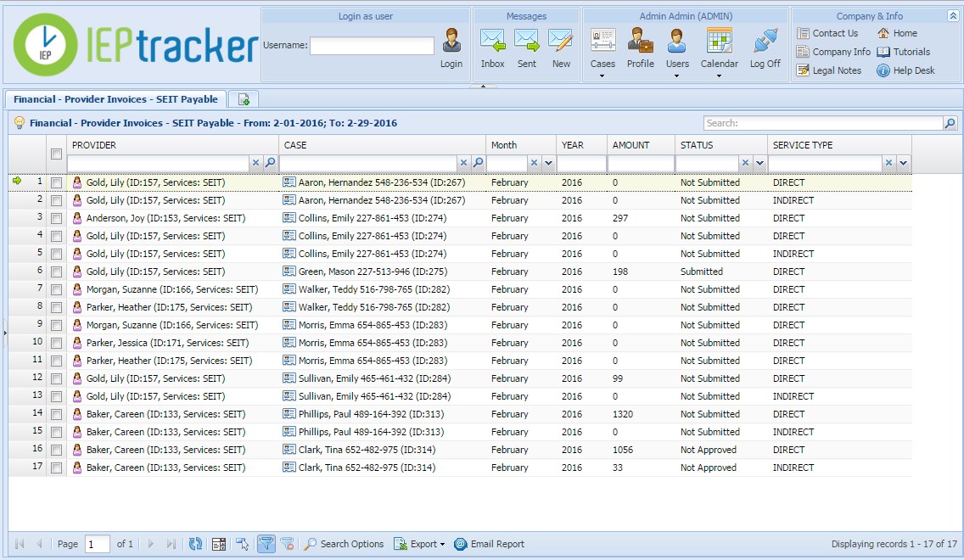Click the column layout icon in footer
964x560 pixels.
218,544
